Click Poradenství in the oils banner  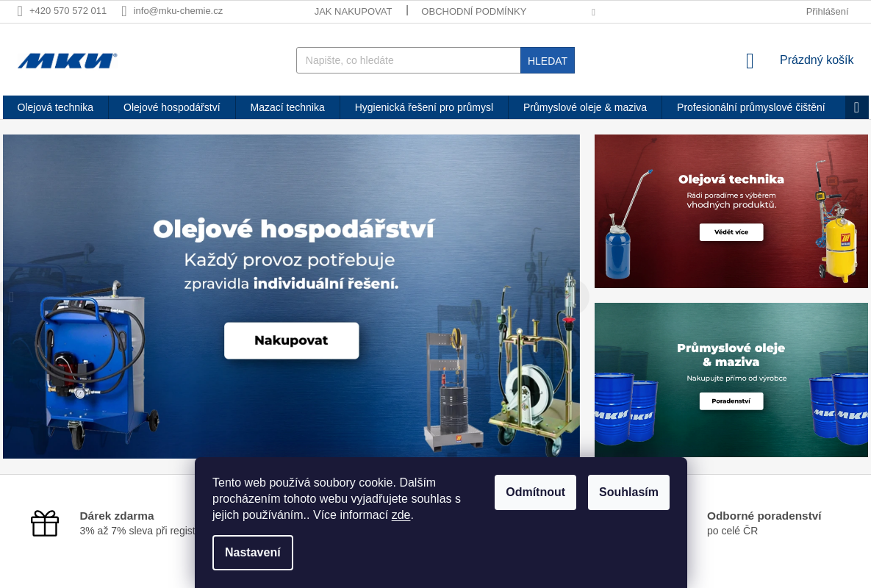pos(731,401)
